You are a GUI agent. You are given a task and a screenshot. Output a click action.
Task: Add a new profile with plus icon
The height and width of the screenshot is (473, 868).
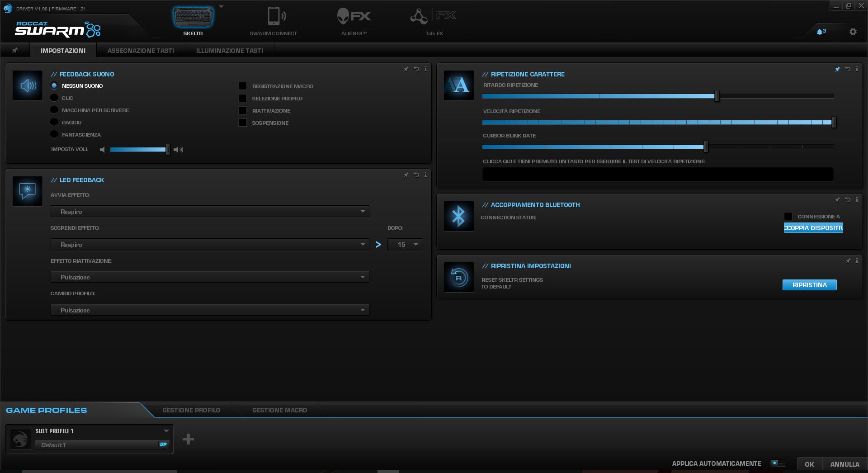pyautogui.click(x=188, y=439)
